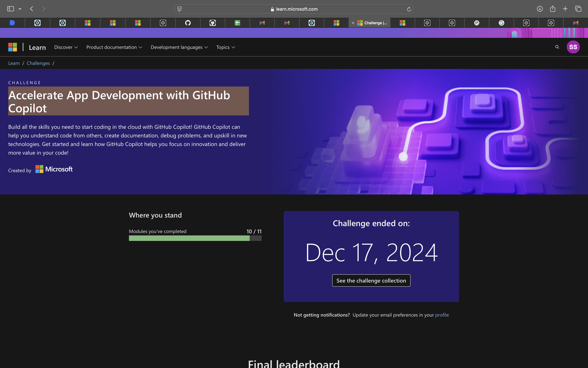Image resolution: width=588 pixels, height=368 pixels.
Task: Switch to the first Gmail icon tab
Action: (x=262, y=23)
